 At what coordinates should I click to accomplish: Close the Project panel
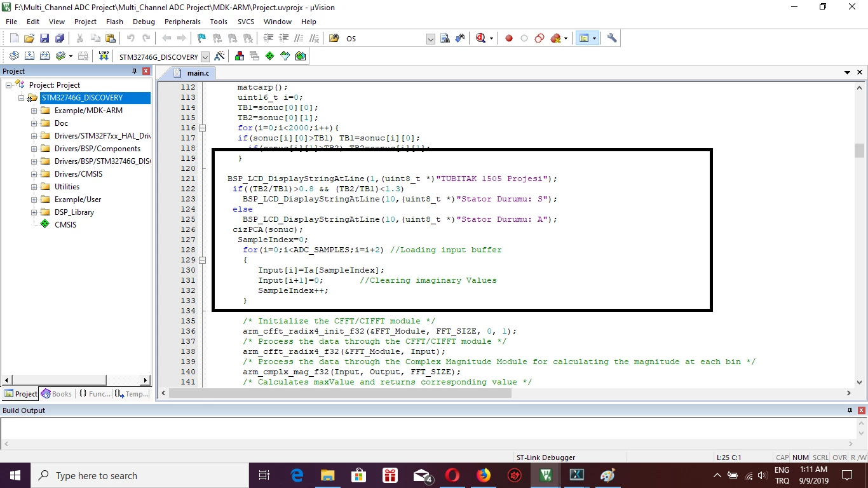pyautogui.click(x=146, y=71)
